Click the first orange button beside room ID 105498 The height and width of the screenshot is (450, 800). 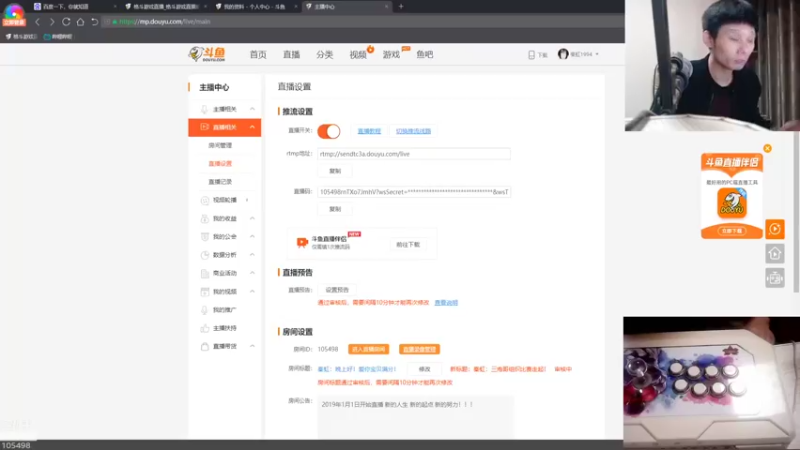click(368, 349)
